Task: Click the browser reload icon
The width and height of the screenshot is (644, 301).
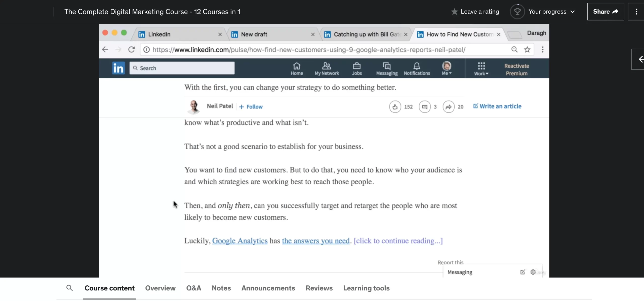Action: (131, 50)
